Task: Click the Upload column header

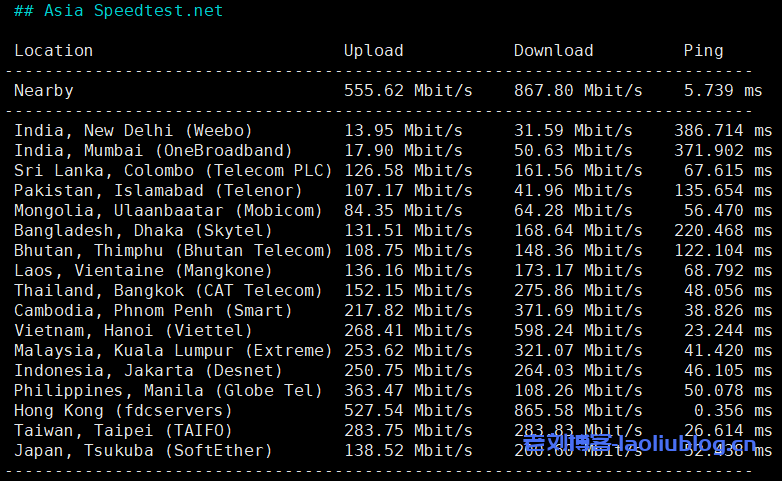Action: 373,51
